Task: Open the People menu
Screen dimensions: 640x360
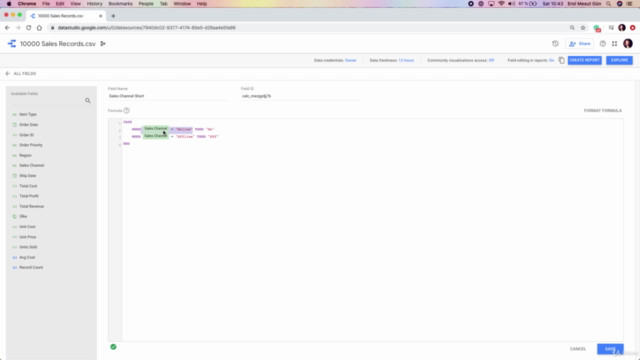Action: click(x=146, y=4)
